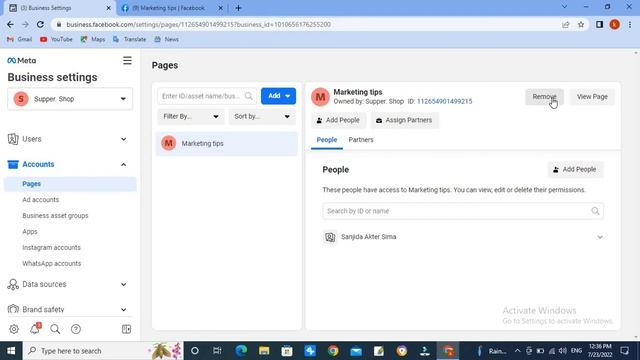
Task: Click the search icon in people search field
Action: click(595, 211)
